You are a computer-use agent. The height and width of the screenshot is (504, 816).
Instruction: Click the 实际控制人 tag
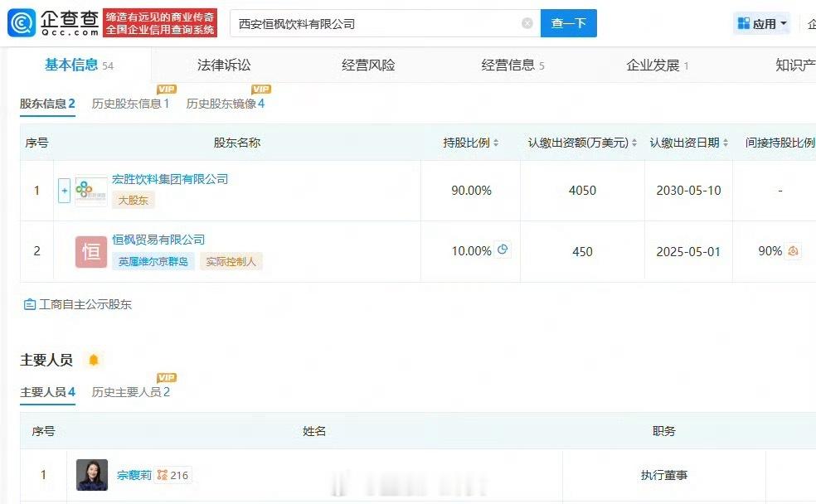pyautogui.click(x=231, y=261)
